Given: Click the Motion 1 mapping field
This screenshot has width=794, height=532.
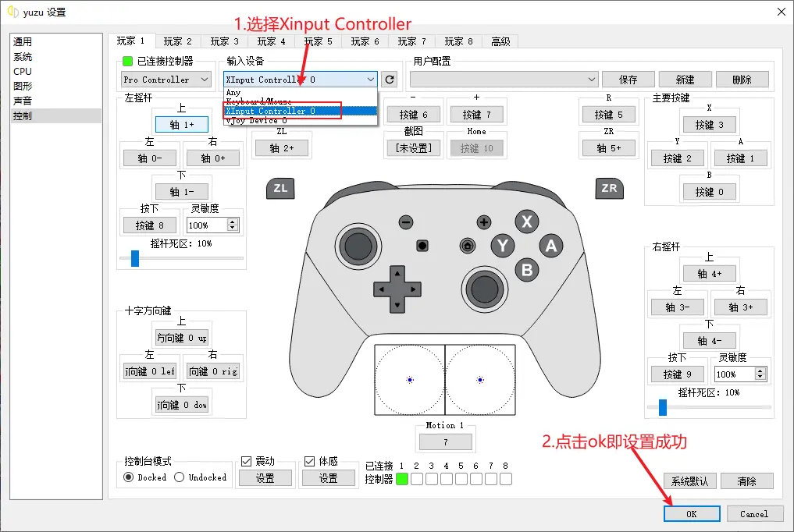Looking at the screenshot, I should pos(445,441).
